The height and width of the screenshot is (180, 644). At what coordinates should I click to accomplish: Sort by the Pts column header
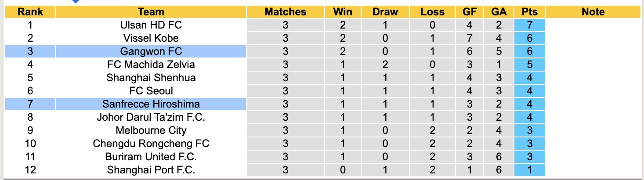(530, 12)
